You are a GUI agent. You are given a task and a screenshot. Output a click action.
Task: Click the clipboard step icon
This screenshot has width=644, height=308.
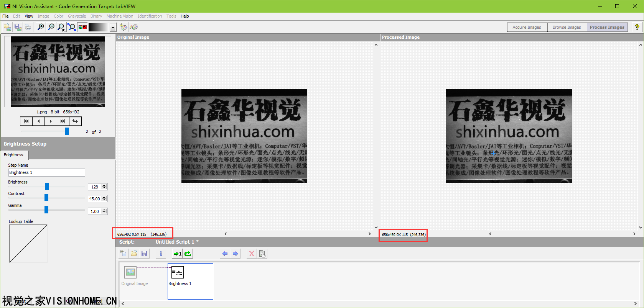tap(262, 254)
